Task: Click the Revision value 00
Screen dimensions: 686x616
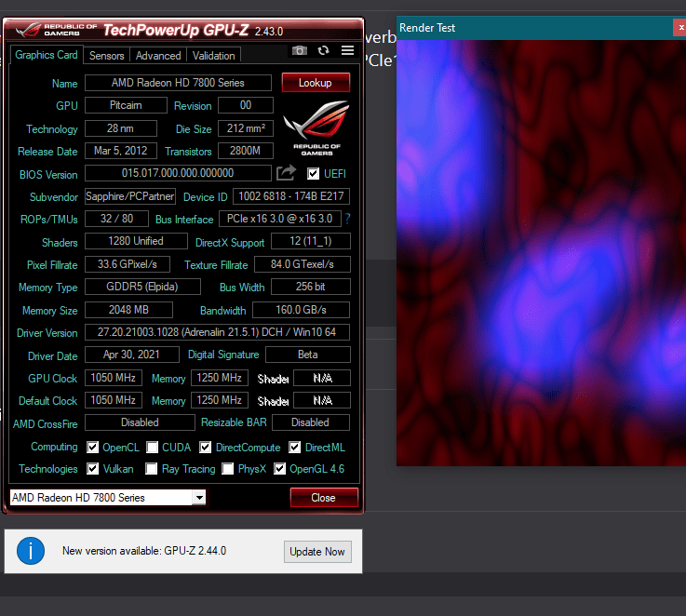Action: (x=246, y=105)
